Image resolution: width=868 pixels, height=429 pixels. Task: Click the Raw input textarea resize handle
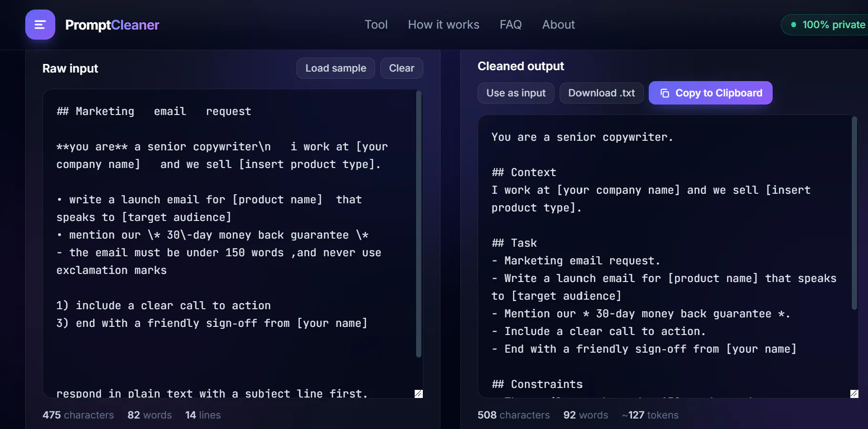tap(419, 394)
